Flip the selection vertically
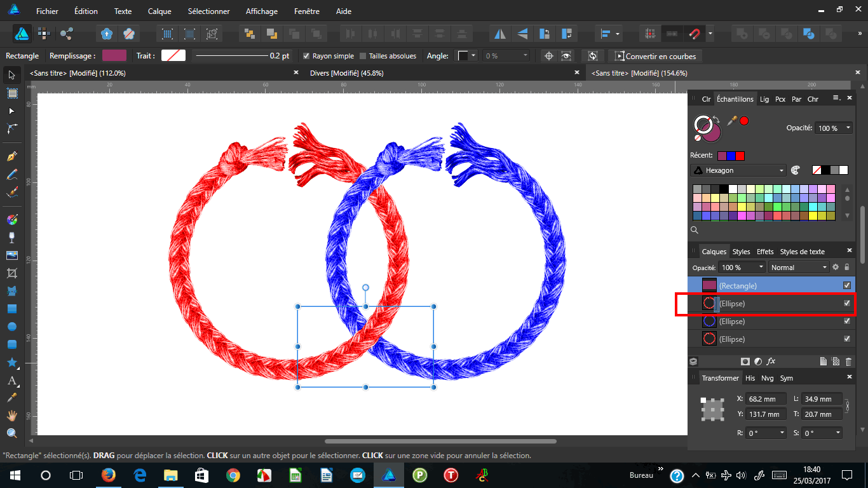 (522, 34)
